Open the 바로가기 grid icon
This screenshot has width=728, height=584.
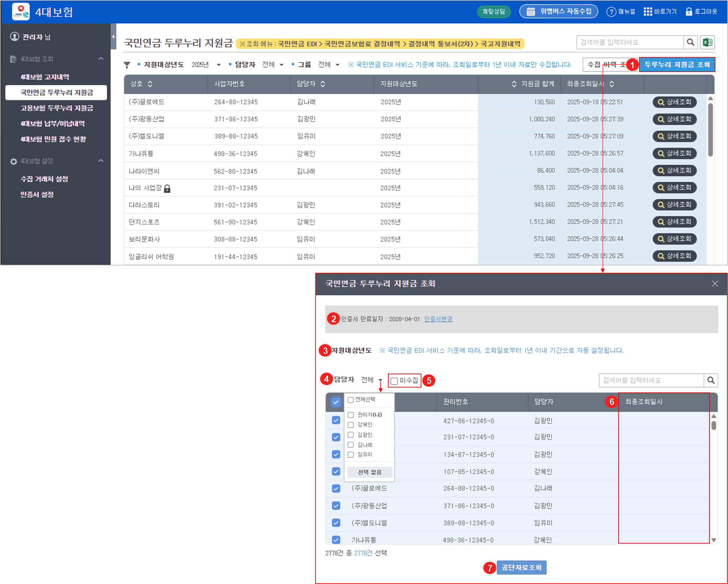648,12
